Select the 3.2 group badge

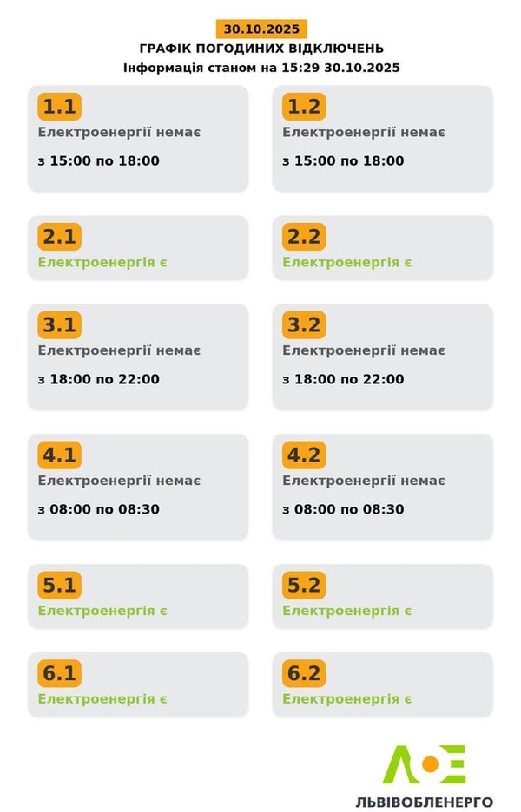(x=304, y=325)
